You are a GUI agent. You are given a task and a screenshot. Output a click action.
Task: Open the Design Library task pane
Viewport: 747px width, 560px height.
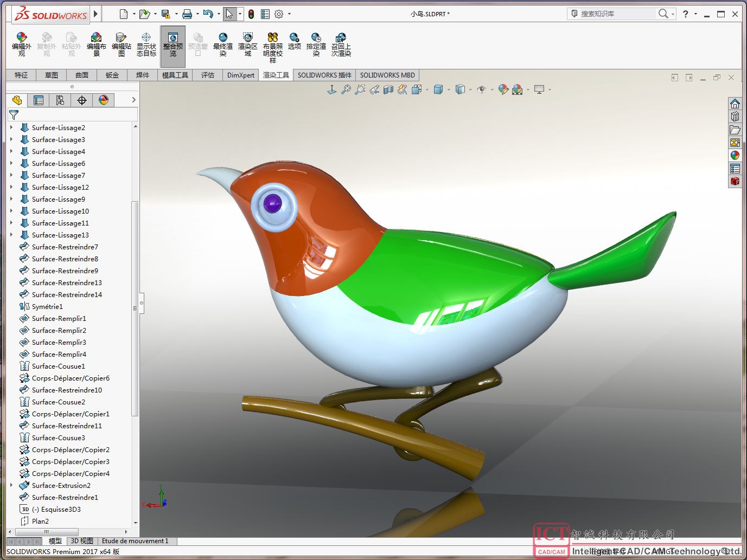click(x=735, y=117)
